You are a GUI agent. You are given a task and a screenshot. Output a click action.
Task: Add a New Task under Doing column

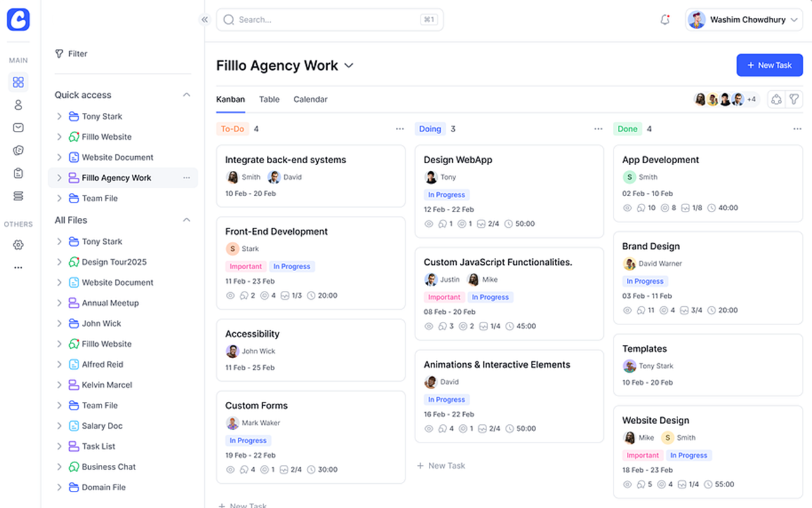(x=441, y=465)
